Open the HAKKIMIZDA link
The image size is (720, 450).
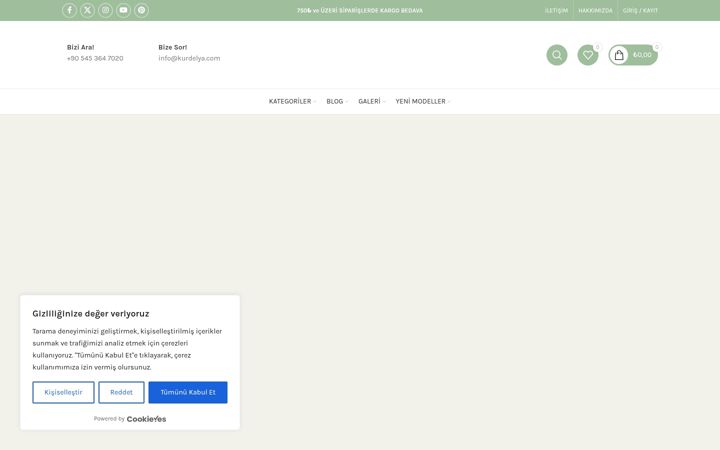(595, 11)
